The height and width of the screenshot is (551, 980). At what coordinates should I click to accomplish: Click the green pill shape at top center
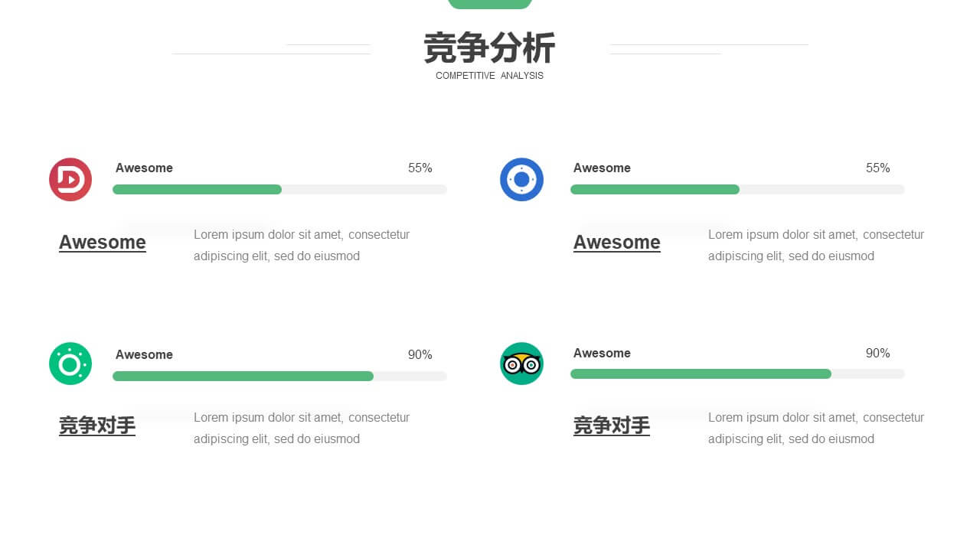point(490,4)
